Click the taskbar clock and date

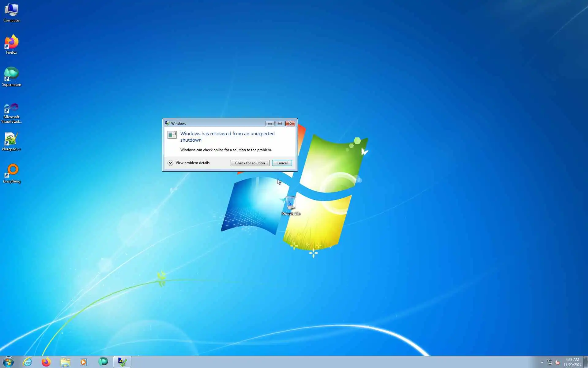point(572,362)
